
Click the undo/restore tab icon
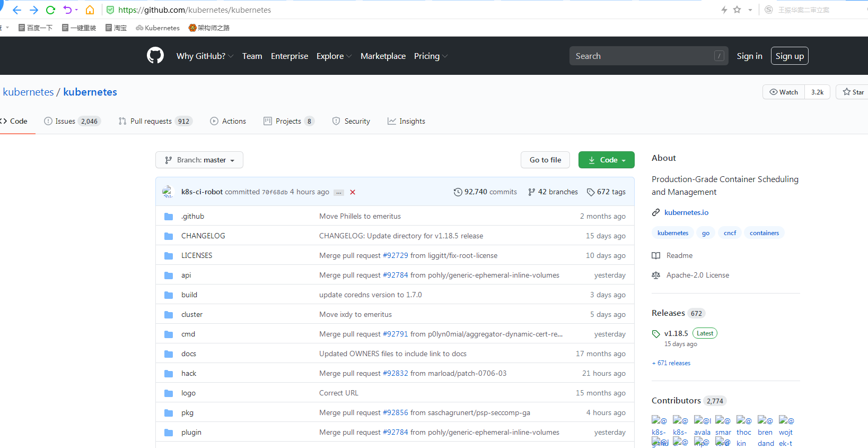coord(67,10)
